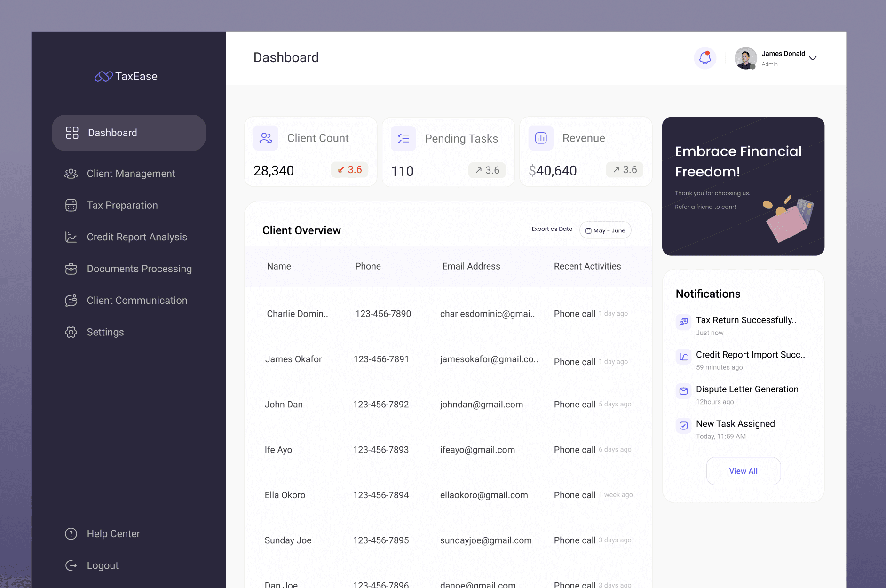Screen dimensions: 886x588
Task: Click email ellaokoro@gmail.com
Action: [x=484, y=495]
